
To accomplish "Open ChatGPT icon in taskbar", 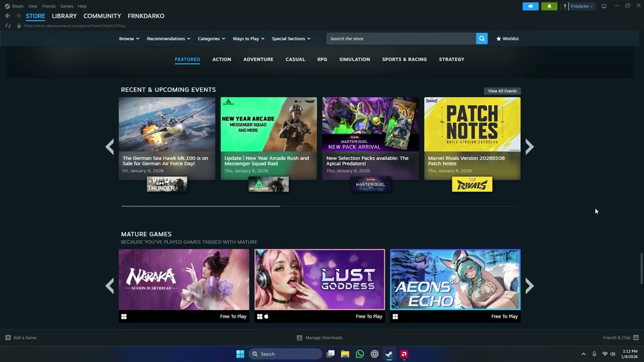I will 374,354.
